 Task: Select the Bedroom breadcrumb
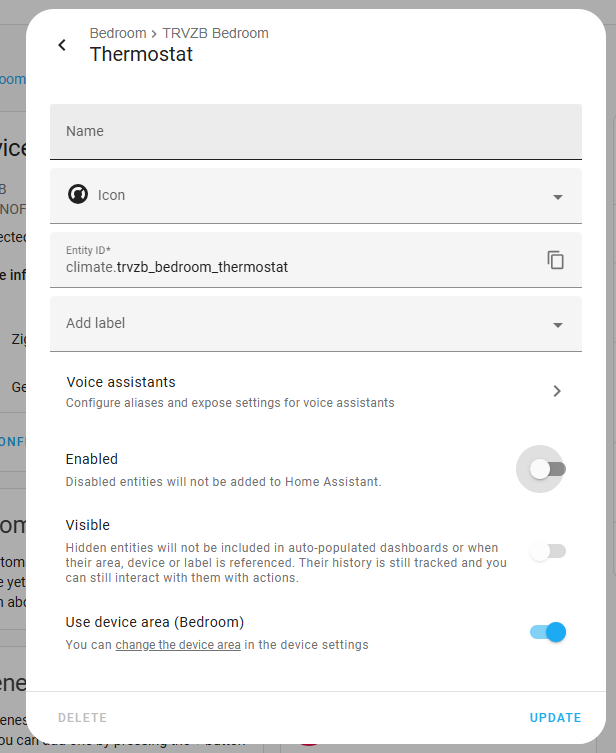tap(118, 33)
